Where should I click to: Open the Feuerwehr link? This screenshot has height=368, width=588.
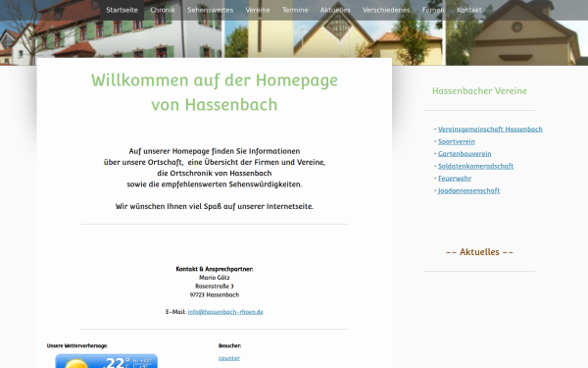click(x=455, y=179)
